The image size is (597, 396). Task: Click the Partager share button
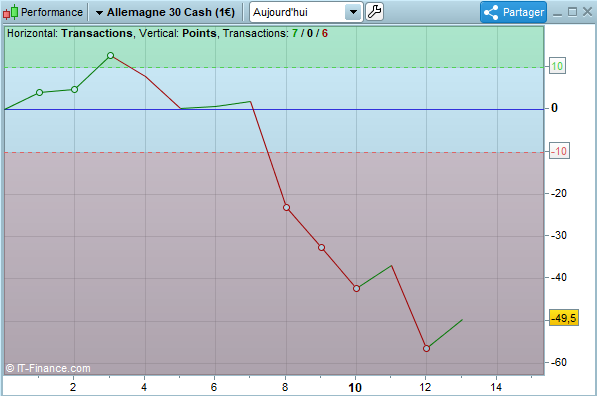(513, 12)
